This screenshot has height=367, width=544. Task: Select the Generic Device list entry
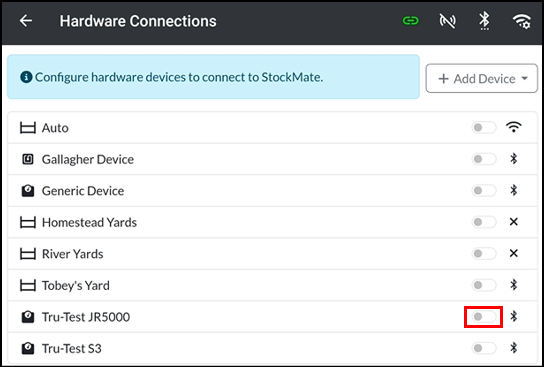tap(272, 190)
